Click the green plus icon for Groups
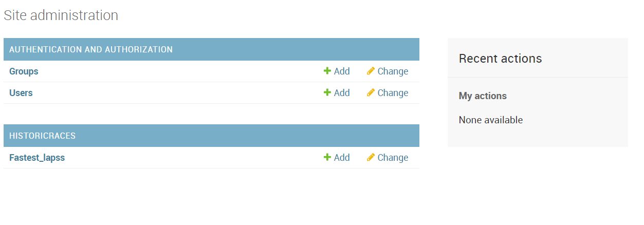644x225 pixels. pos(327,71)
